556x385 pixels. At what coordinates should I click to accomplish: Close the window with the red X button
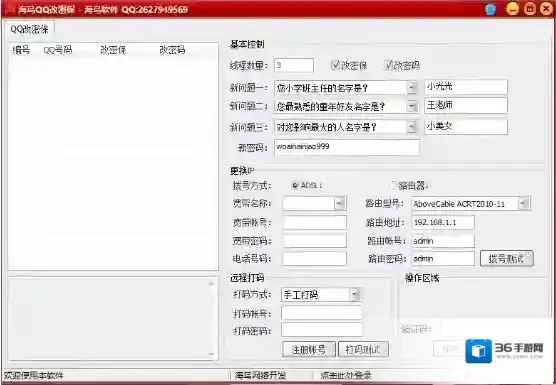546,9
